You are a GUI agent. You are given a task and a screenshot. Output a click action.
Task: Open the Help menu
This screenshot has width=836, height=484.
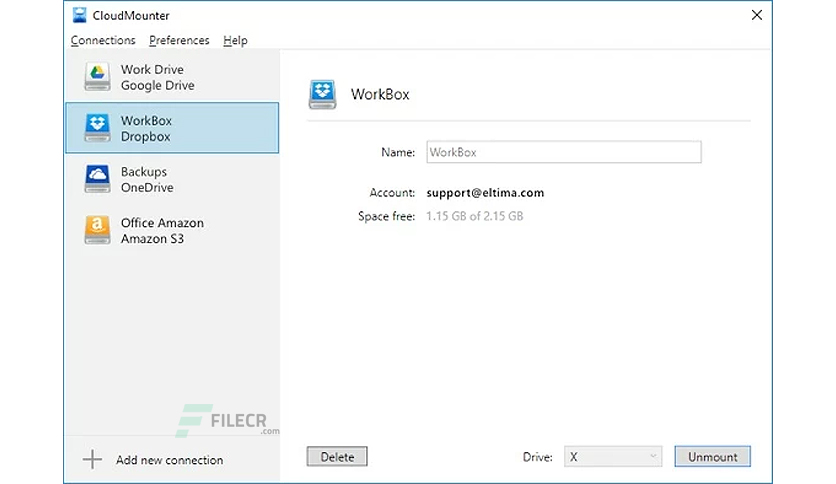click(x=235, y=41)
